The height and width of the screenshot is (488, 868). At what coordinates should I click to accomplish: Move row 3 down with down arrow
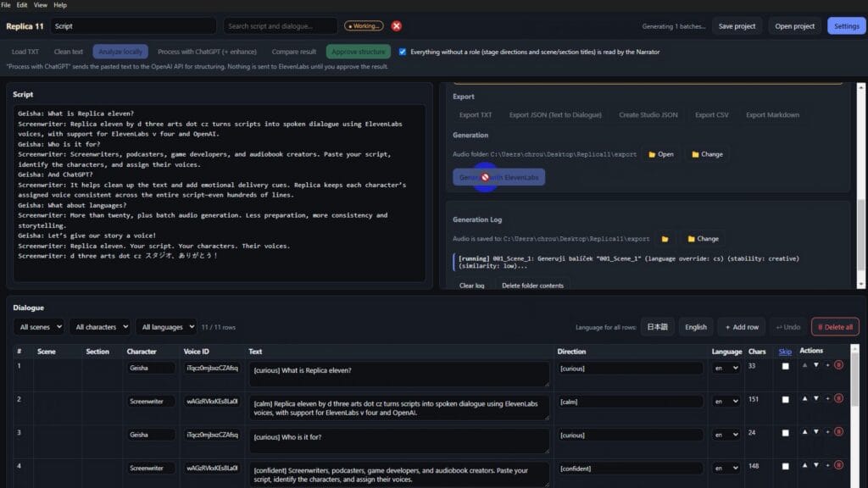coord(816,431)
